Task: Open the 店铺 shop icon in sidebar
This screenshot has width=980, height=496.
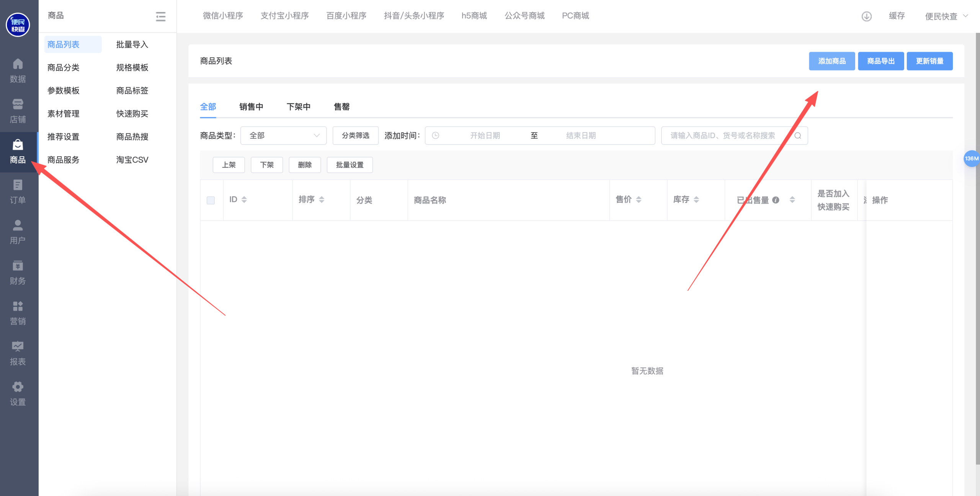Action: (18, 104)
